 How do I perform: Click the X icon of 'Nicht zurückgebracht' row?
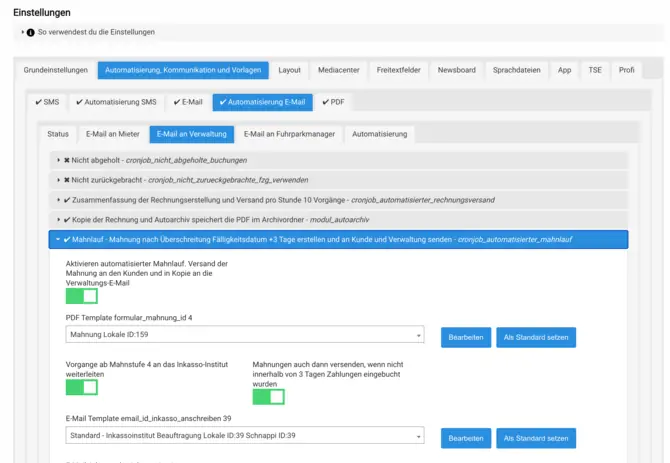pyautogui.click(x=67, y=180)
